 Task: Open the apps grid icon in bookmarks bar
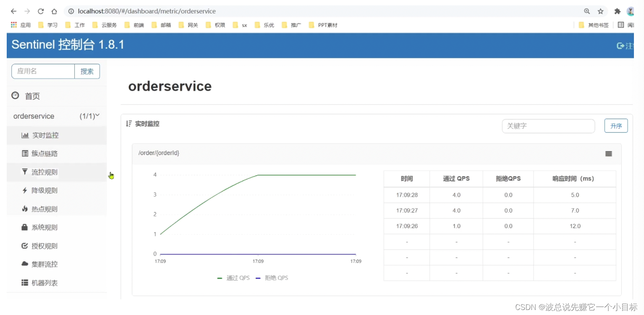click(x=14, y=25)
